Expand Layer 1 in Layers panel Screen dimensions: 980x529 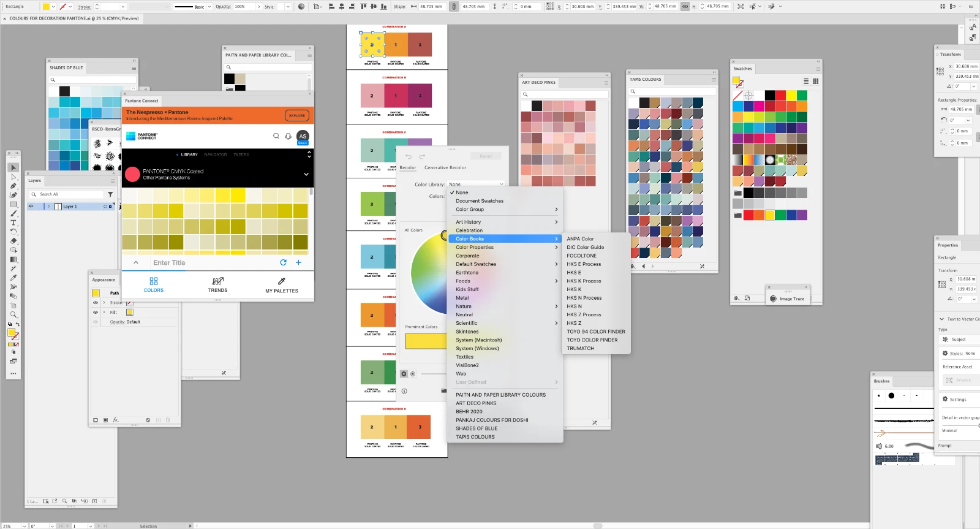click(49, 207)
